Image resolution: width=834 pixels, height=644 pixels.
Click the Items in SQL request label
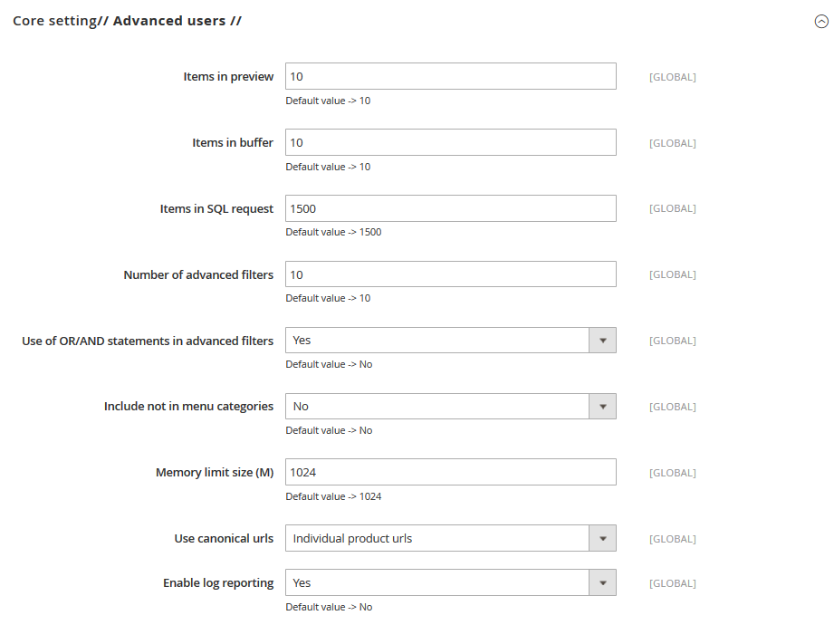(x=216, y=208)
